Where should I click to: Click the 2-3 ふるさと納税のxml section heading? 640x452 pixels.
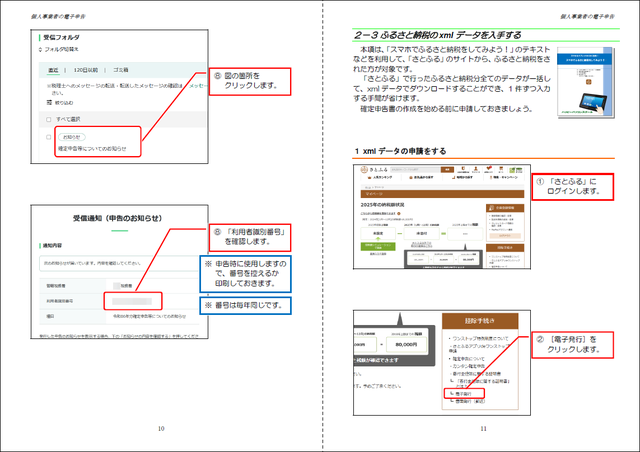click(438, 35)
